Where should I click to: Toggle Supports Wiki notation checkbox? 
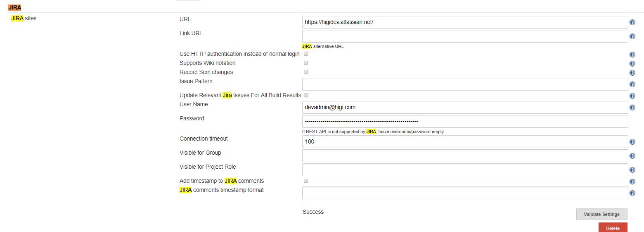coord(306,63)
